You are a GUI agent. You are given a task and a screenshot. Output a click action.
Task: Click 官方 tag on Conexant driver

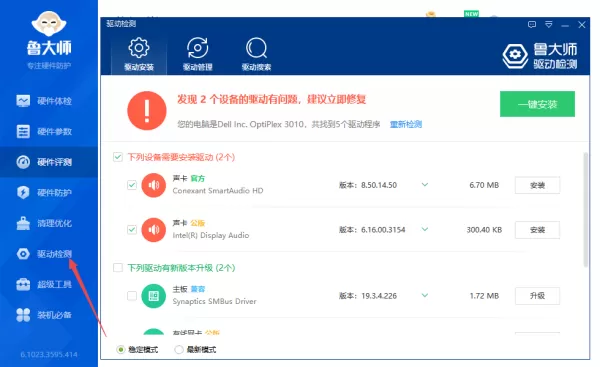[x=198, y=178]
